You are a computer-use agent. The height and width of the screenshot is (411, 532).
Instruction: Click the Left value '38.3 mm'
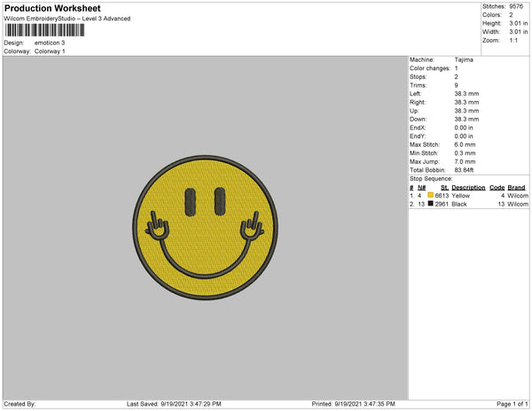(467, 94)
